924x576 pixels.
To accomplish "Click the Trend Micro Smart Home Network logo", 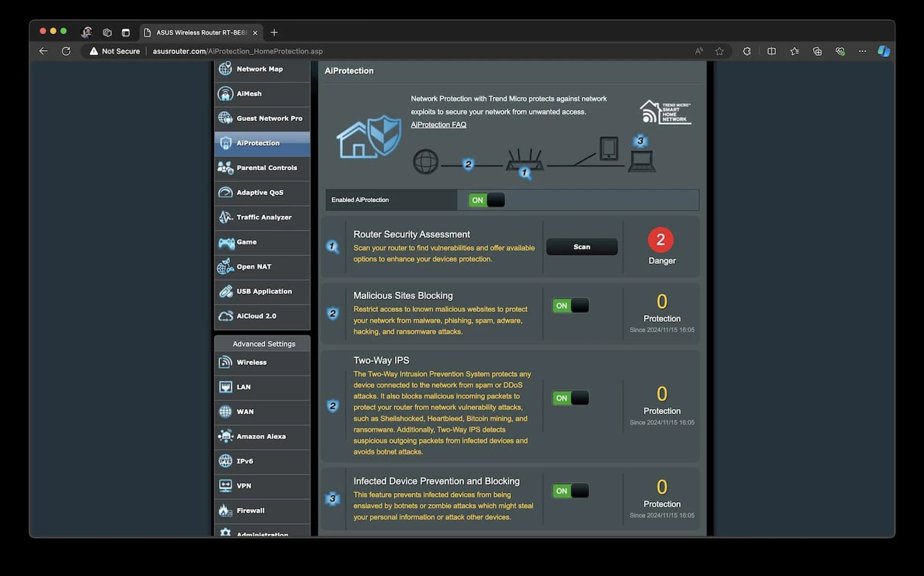I will pos(666,112).
